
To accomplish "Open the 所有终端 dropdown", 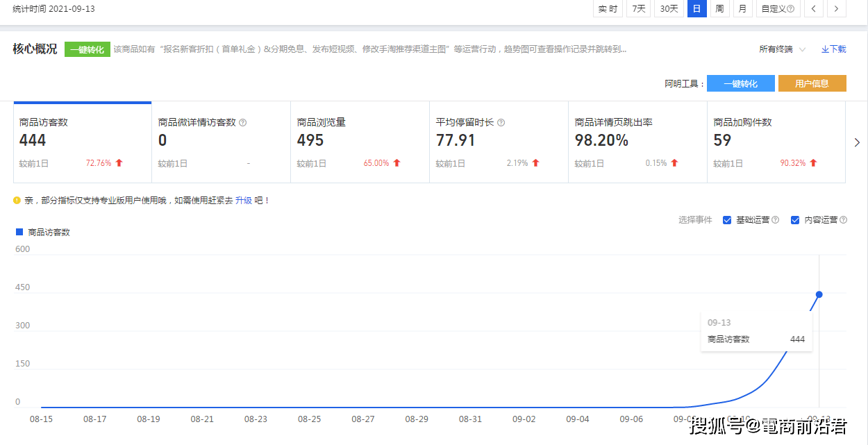I will coord(782,49).
